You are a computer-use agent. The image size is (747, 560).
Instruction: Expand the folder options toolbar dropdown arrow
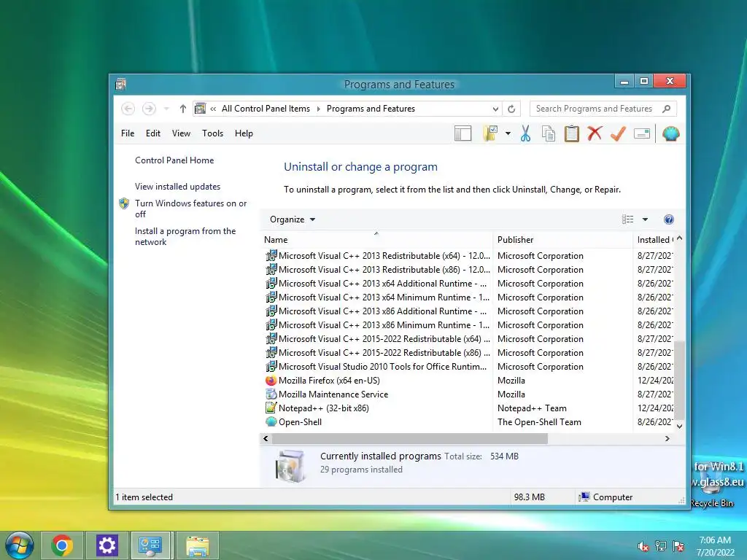pos(508,134)
